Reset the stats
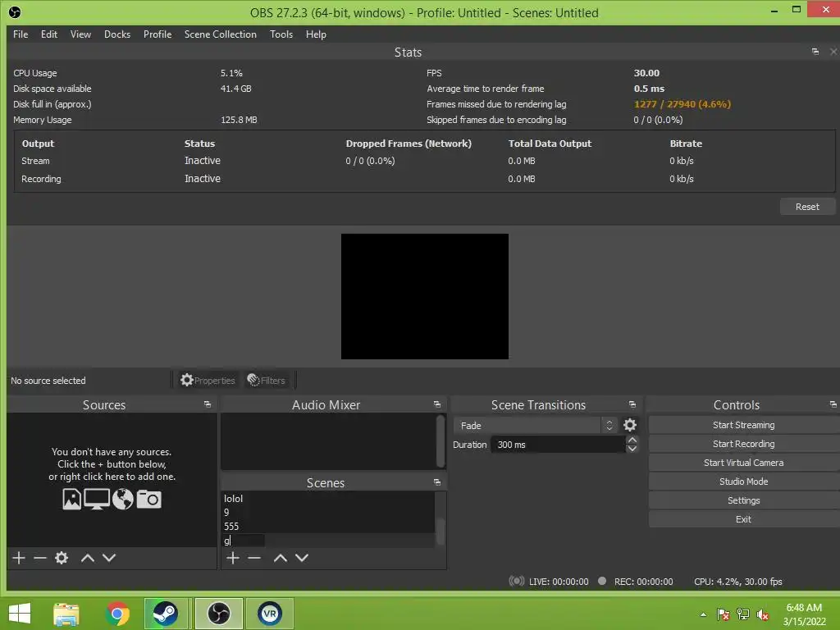The height and width of the screenshot is (630, 840). click(807, 207)
